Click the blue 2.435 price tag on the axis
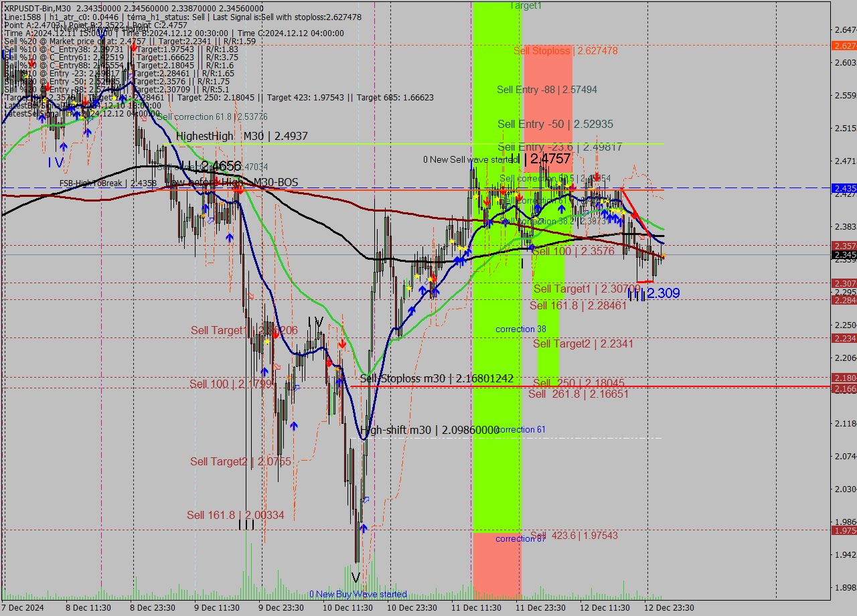The image size is (857, 616). (844, 188)
